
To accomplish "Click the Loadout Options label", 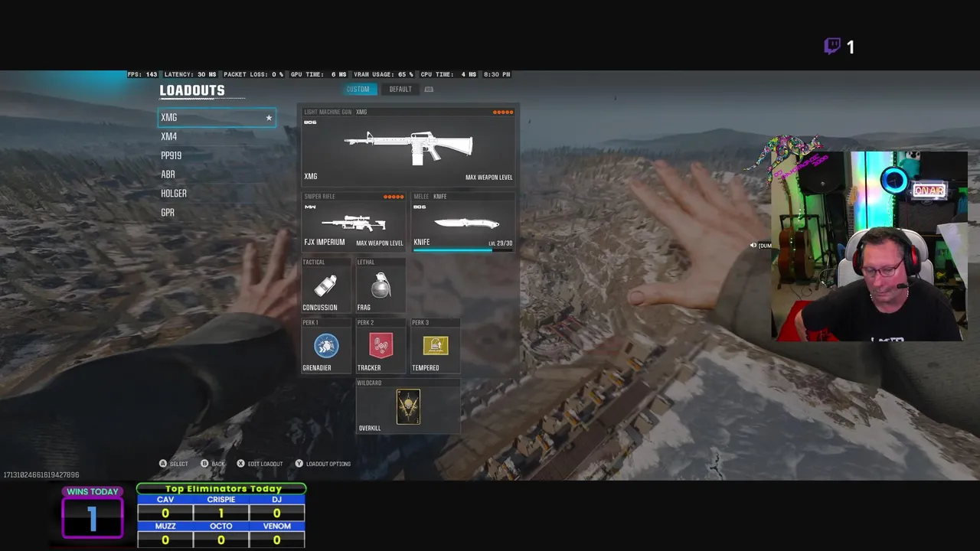I will [328, 464].
